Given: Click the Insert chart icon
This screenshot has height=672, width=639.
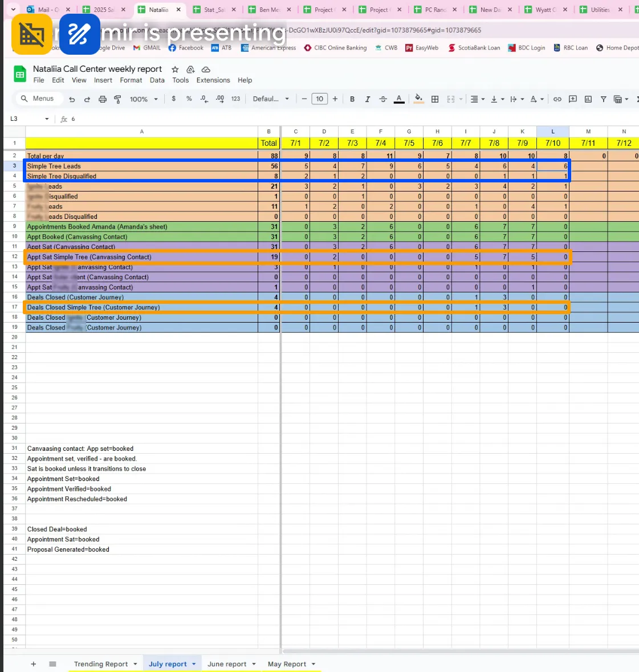Looking at the screenshot, I should pyautogui.click(x=588, y=99).
